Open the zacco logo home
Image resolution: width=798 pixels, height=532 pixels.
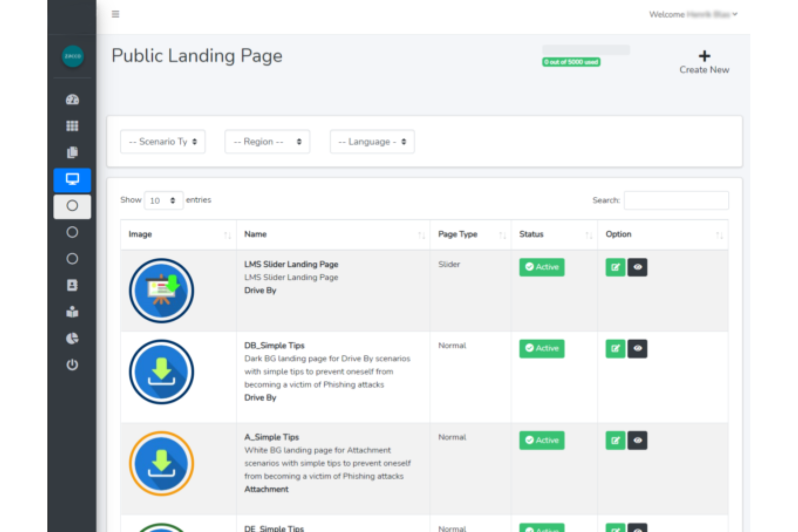72,56
